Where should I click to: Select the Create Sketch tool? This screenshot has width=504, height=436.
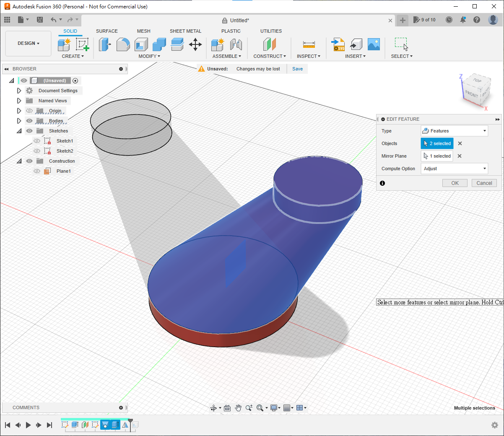click(x=82, y=44)
